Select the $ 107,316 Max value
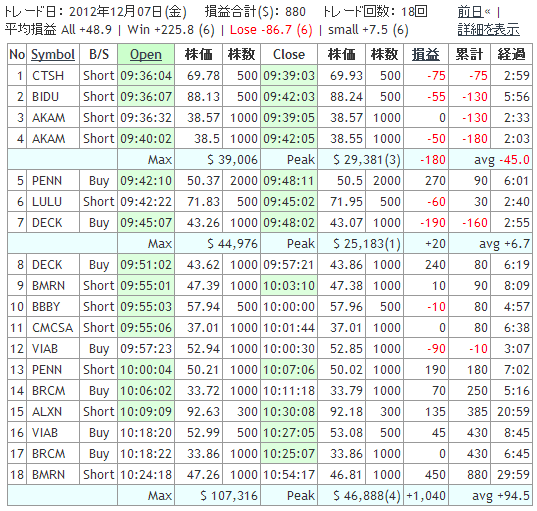537x511 pixels. coord(229,496)
